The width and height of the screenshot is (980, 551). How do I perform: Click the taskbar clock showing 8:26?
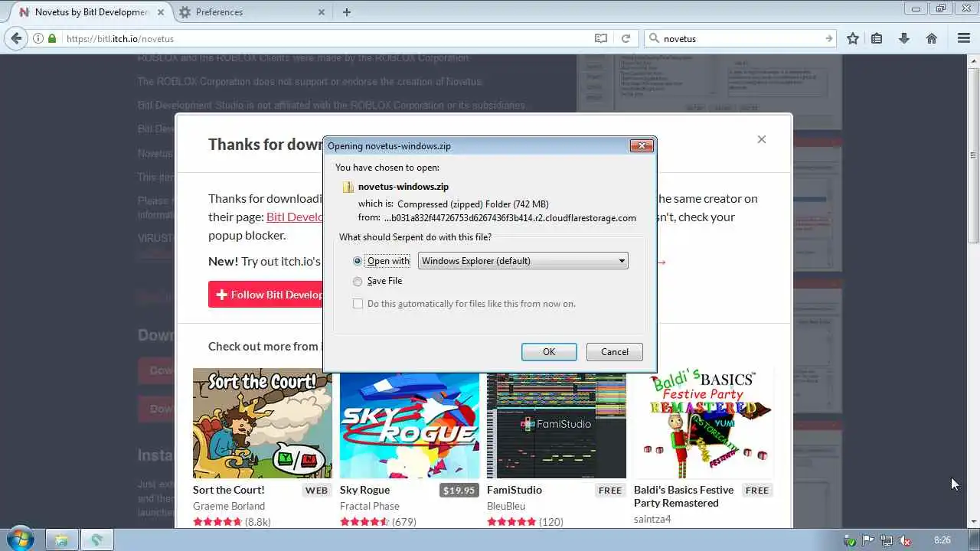pos(942,540)
